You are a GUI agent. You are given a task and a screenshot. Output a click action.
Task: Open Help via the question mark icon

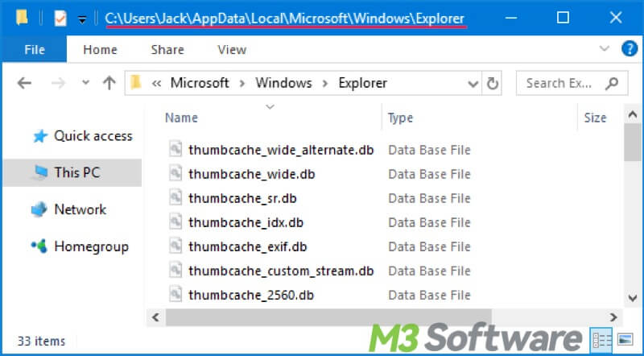click(630, 49)
